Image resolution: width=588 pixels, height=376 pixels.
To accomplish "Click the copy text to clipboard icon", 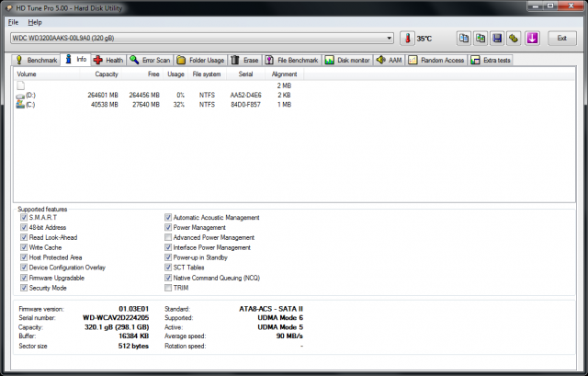I will pyautogui.click(x=465, y=39).
